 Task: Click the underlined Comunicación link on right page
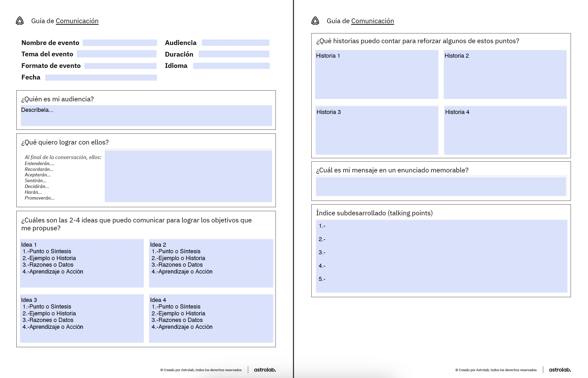(372, 21)
